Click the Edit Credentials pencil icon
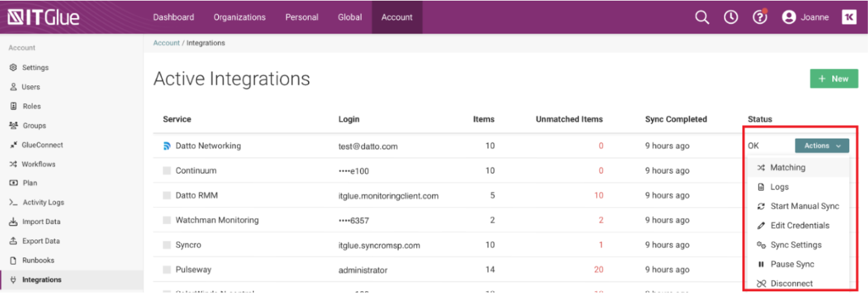This screenshot has width=868, height=295. pyautogui.click(x=761, y=226)
